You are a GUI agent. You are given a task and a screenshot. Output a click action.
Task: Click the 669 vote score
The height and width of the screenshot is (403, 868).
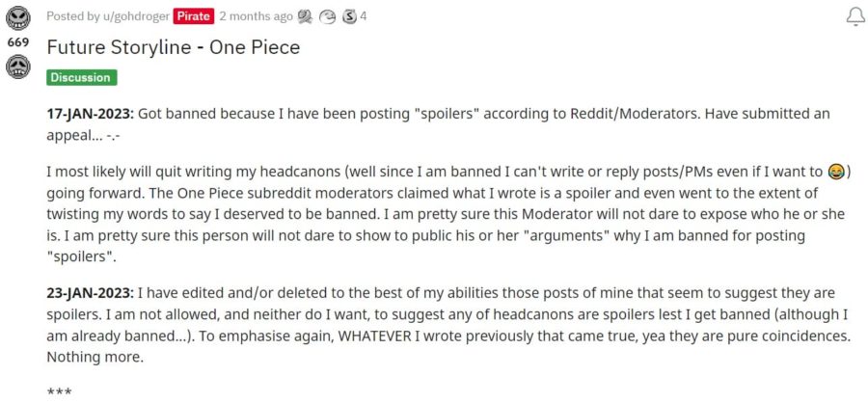pyautogui.click(x=17, y=44)
